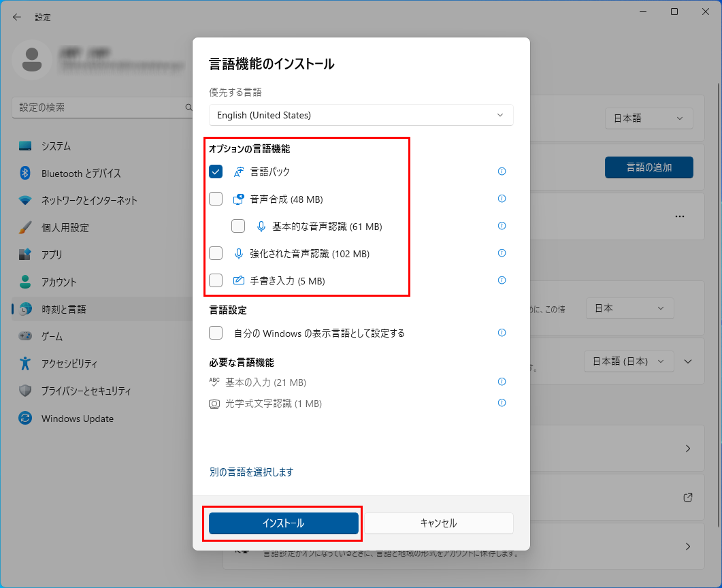Click the search magnifier icon
Viewport: 722px width, 588px height.
(x=188, y=108)
